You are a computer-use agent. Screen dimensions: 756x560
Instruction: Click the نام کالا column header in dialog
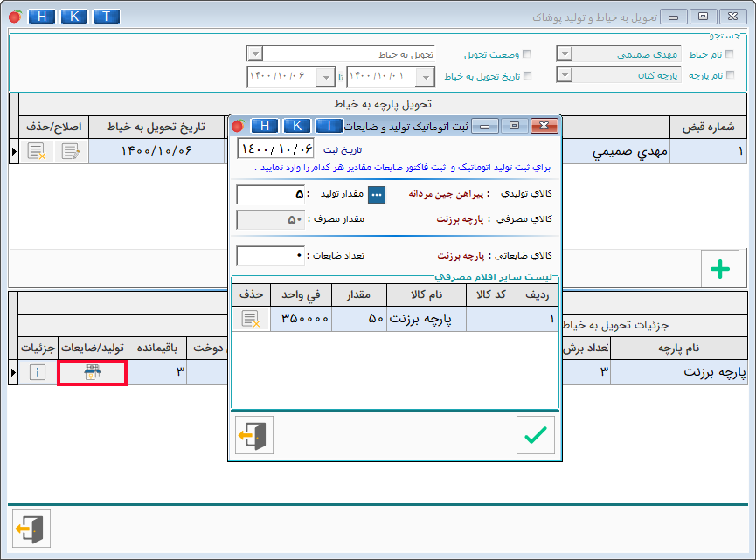pyautogui.click(x=427, y=295)
